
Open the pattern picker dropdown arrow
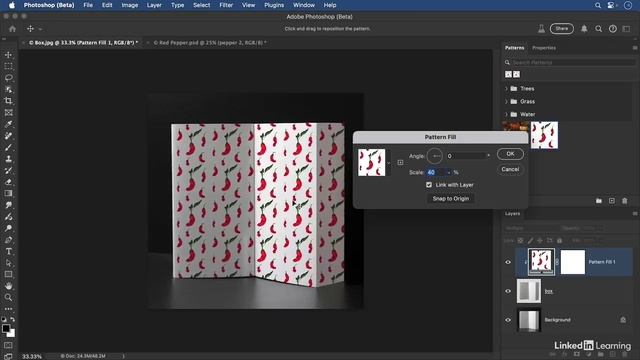click(389, 163)
